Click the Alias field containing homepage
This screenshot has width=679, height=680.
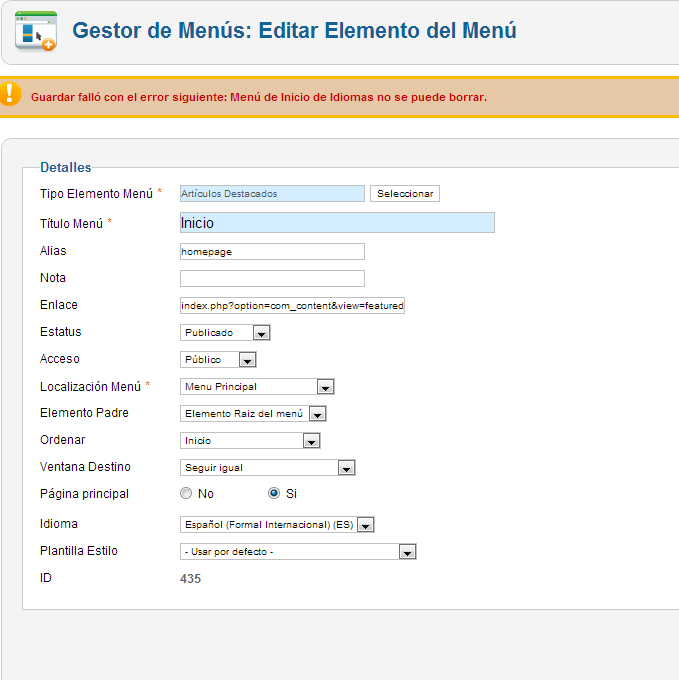272,252
